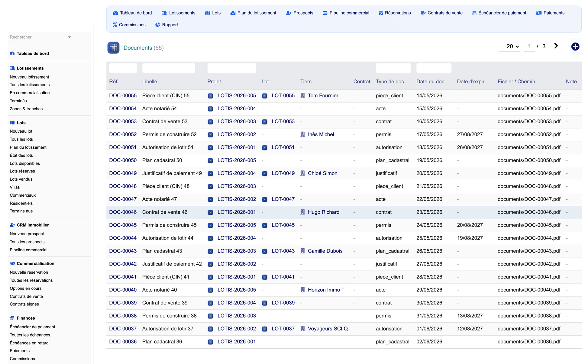
Task: Click Prospects user-plus icon in top bar
Action: click(289, 13)
